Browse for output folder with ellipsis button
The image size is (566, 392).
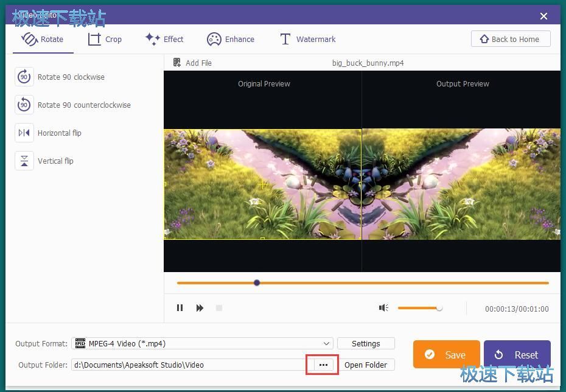(x=323, y=365)
